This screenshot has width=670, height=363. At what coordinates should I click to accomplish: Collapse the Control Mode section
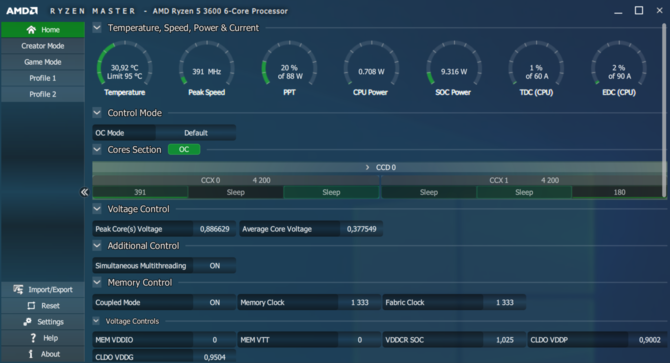(x=97, y=113)
